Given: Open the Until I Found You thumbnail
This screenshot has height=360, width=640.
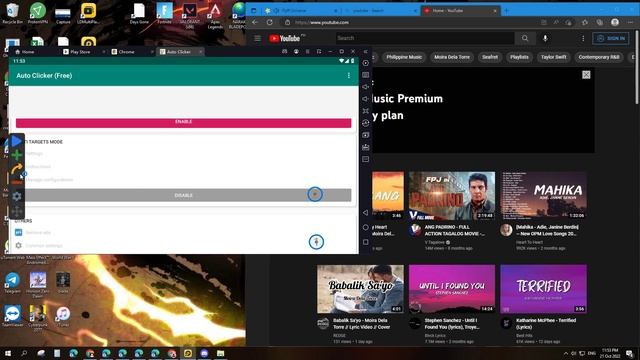Looking at the screenshot, I should tap(452, 289).
